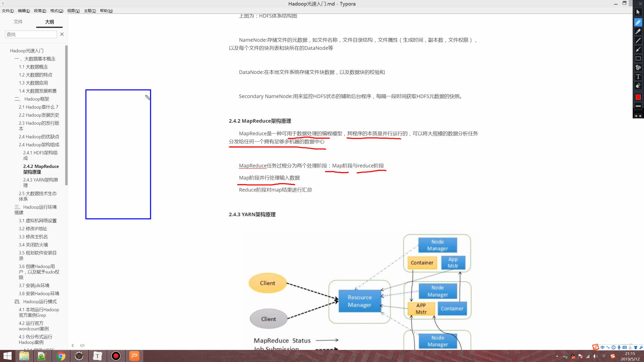The width and height of the screenshot is (644, 362).
Task: Select the text annotation tool
Action: [x=638, y=77]
